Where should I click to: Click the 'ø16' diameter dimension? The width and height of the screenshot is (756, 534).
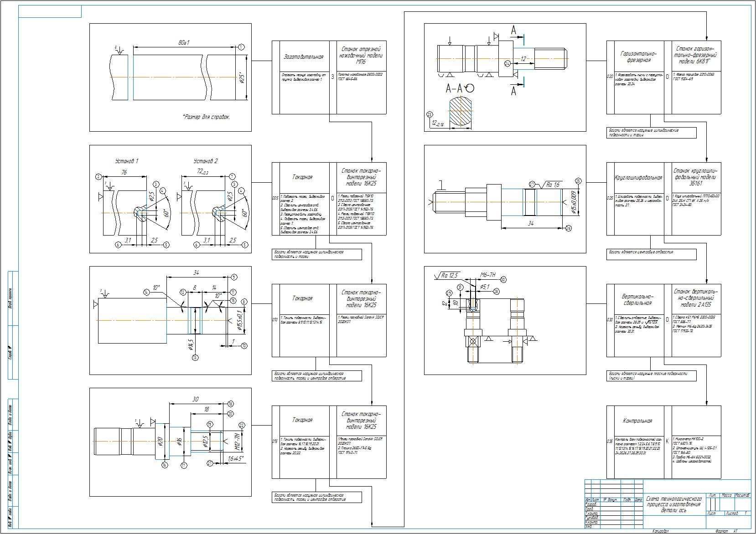[x=180, y=441]
